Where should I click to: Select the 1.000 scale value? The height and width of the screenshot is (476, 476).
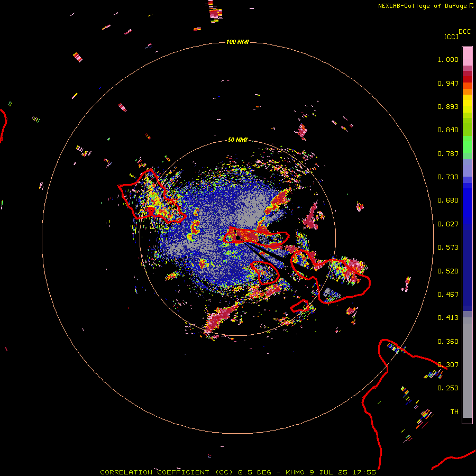point(448,59)
